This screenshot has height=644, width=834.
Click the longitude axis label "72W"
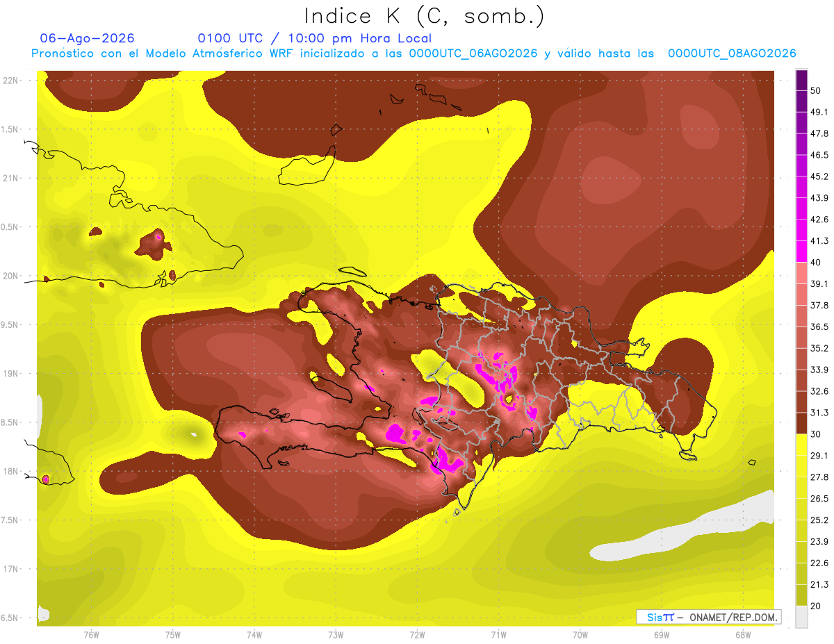point(417,635)
